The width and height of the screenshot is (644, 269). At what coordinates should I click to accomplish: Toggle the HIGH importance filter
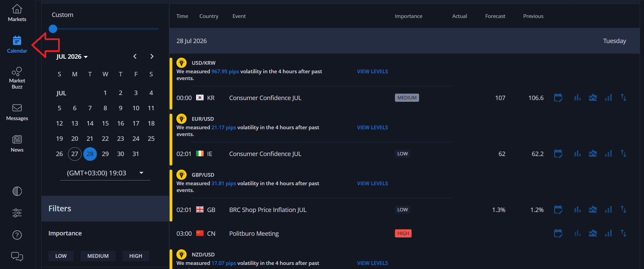(x=136, y=256)
